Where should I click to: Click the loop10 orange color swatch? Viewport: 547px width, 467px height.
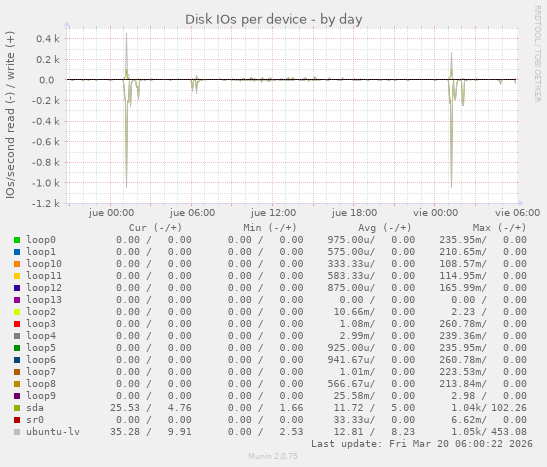coord(17,264)
